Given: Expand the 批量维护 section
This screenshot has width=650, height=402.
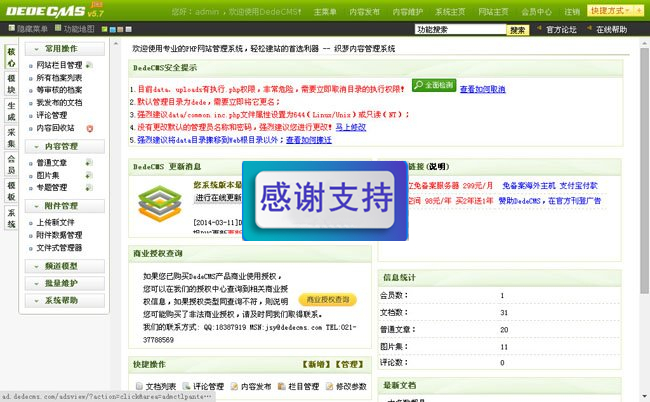Looking at the screenshot, I should (x=65, y=283).
